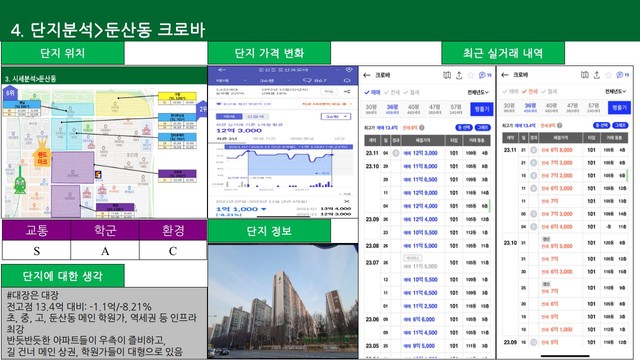Click 전세 7억 2,000 transaction row
Image resolution: width=640 pixels, height=360 pixels.
coord(565,176)
